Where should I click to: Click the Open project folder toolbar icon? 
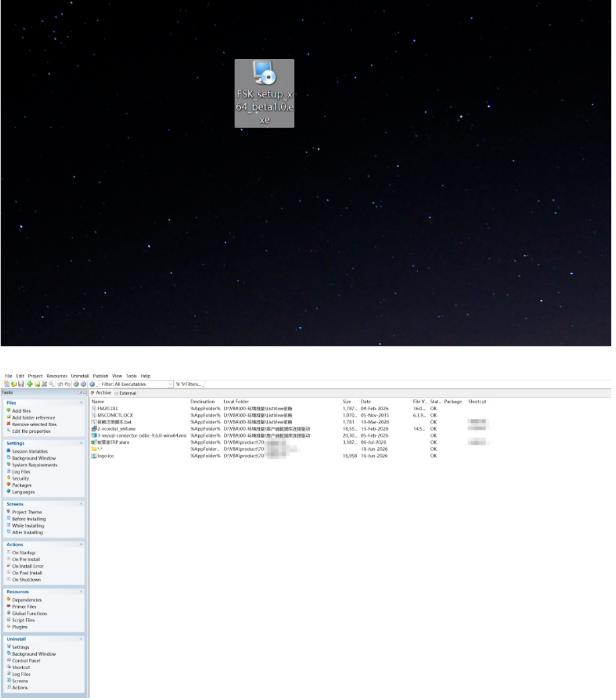pos(14,384)
